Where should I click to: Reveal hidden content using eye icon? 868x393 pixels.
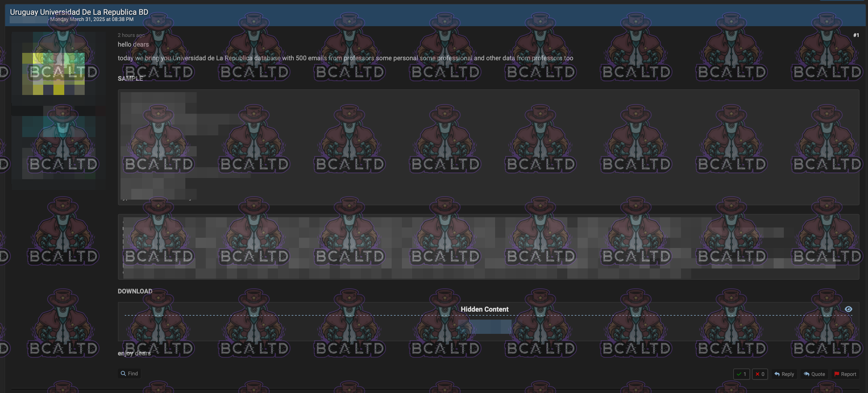(848, 309)
